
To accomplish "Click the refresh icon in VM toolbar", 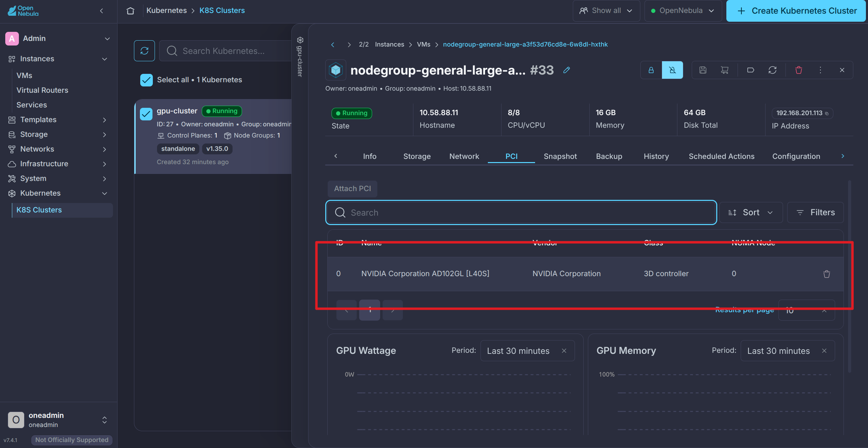I will pos(773,70).
